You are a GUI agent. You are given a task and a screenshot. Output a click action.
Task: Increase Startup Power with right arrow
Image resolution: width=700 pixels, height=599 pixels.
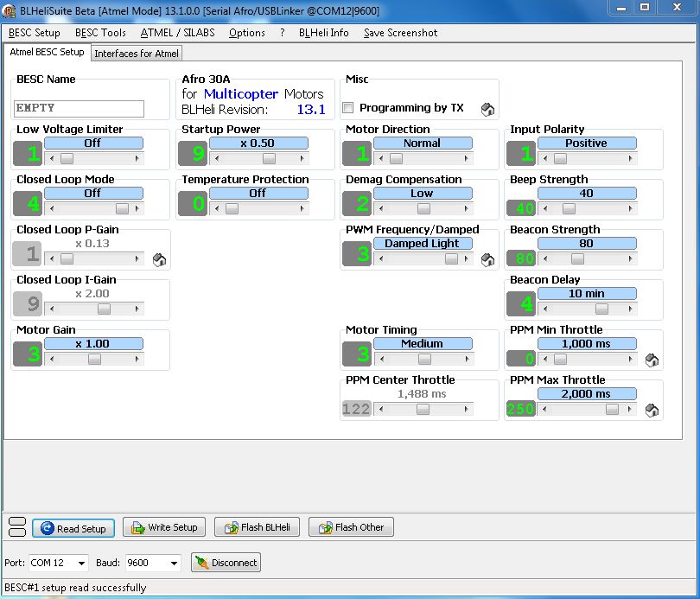pos(302,158)
